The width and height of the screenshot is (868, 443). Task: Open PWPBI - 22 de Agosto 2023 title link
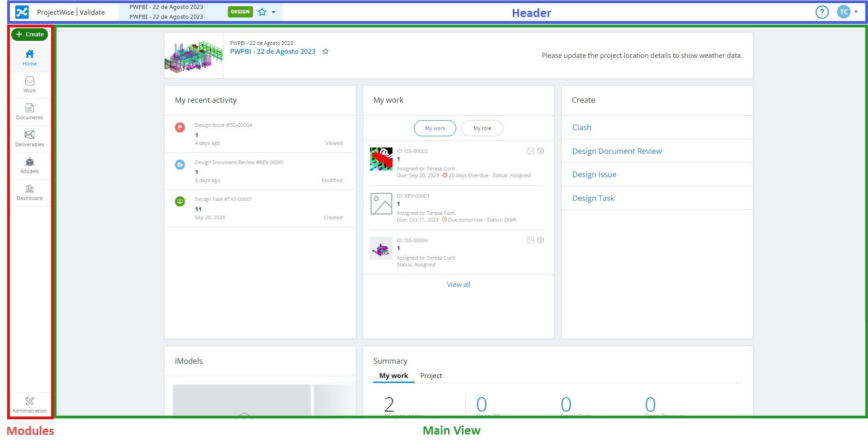273,52
